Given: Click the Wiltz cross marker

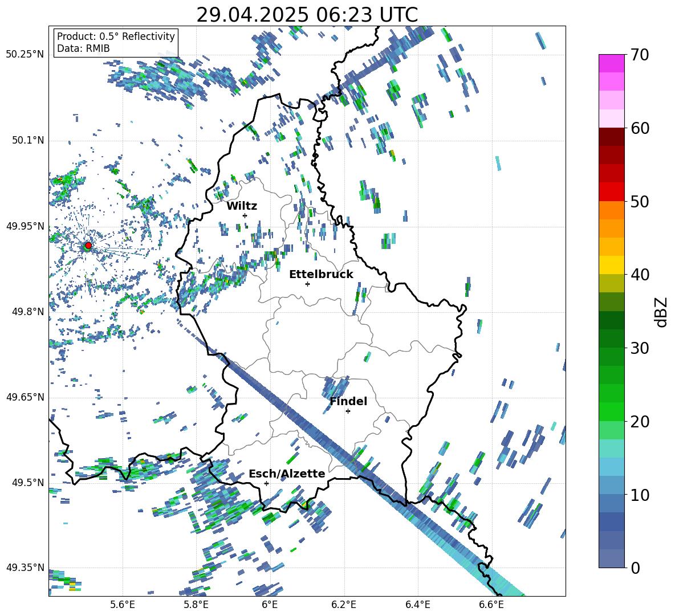Looking at the screenshot, I should click(245, 215).
